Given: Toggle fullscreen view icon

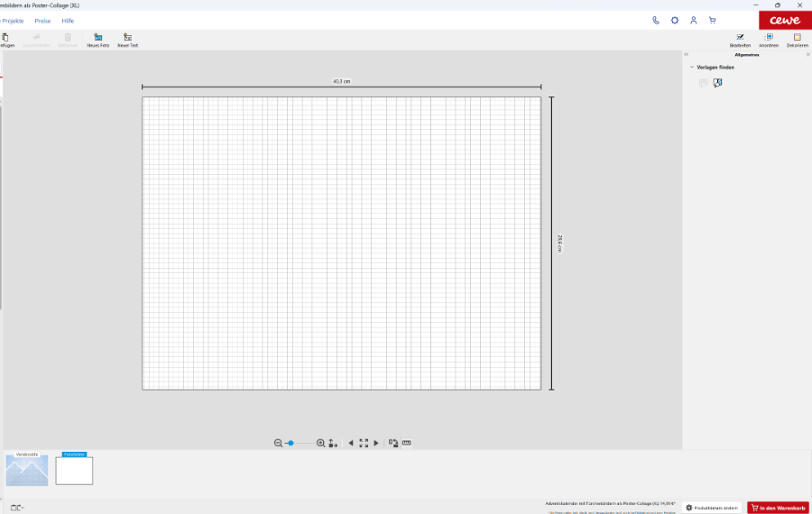Looking at the screenshot, I should tap(364, 443).
